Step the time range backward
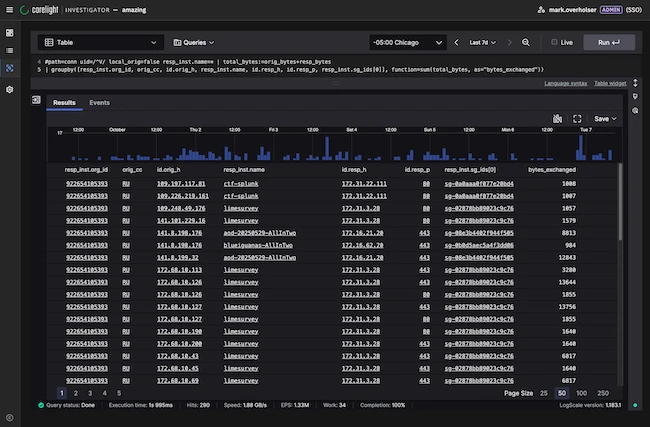 (457, 43)
